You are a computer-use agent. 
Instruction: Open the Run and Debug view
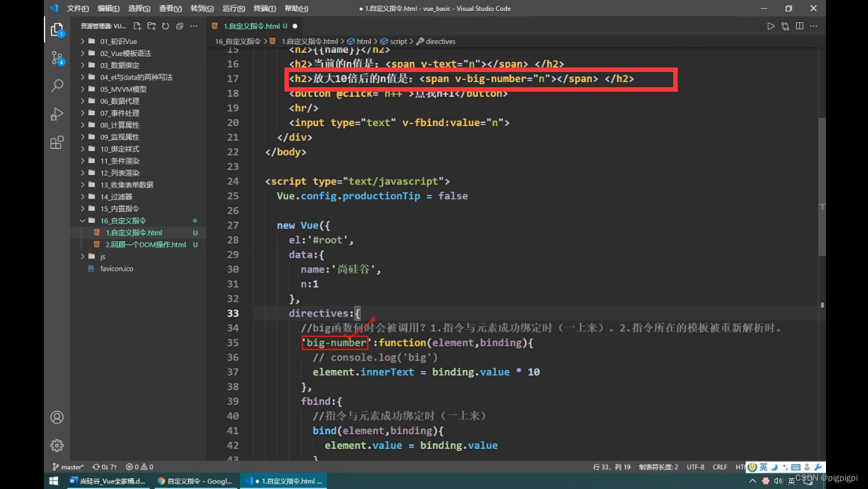click(x=57, y=114)
